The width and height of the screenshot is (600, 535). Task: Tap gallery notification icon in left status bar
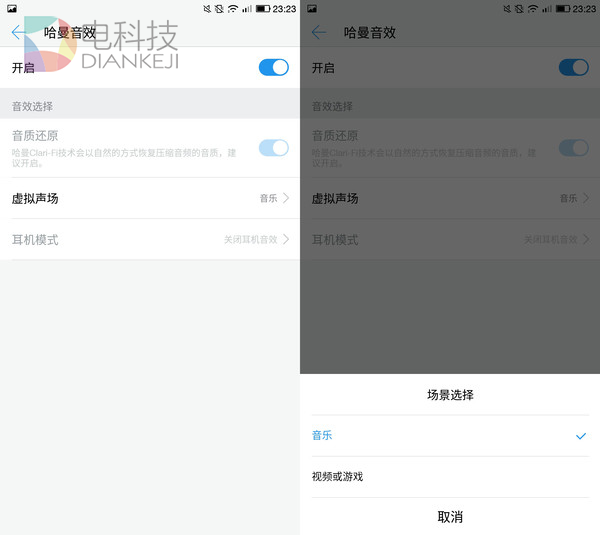tap(12, 8)
